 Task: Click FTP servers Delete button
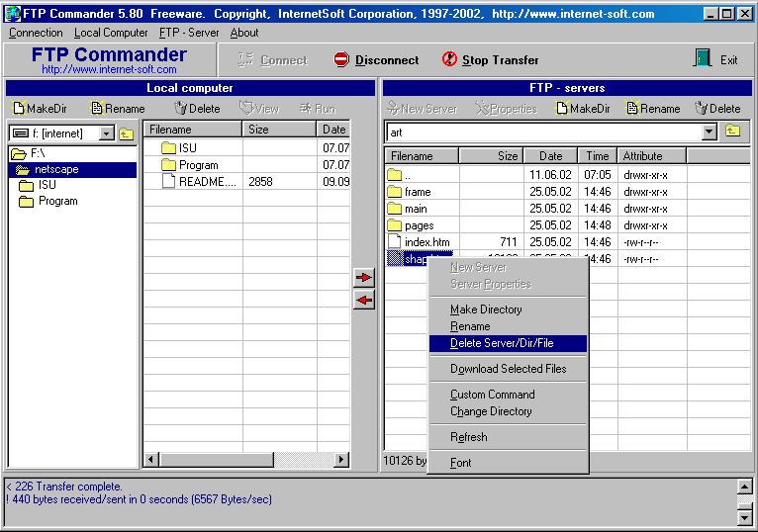click(717, 108)
